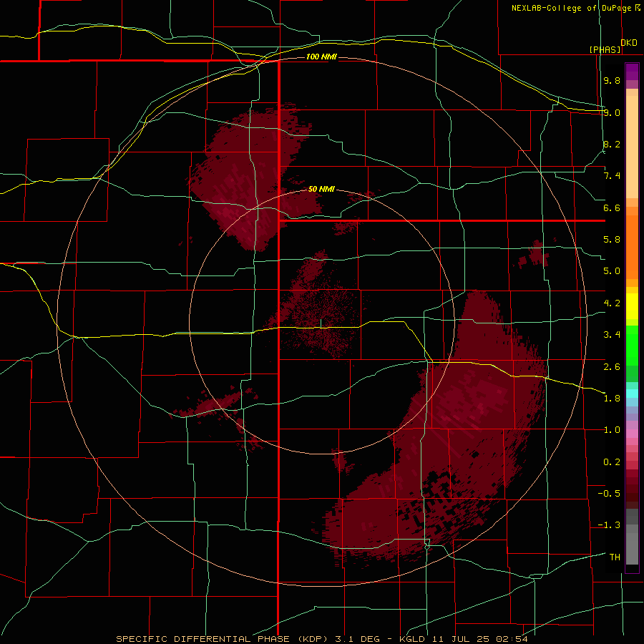Click the 5.0 color scale value
Viewport: 644px width, 644px height.
tap(612, 271)
